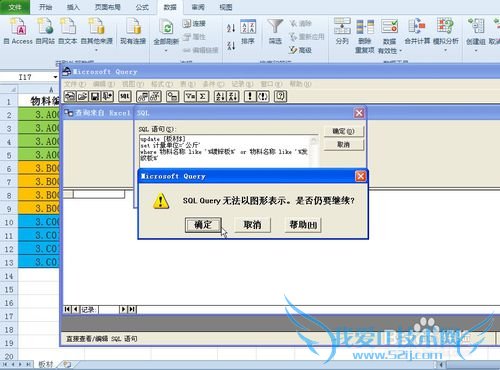This screenshot has height=370, width=500.
Task: Click 合并计算 consolidate icon
Action: point(417,32)
